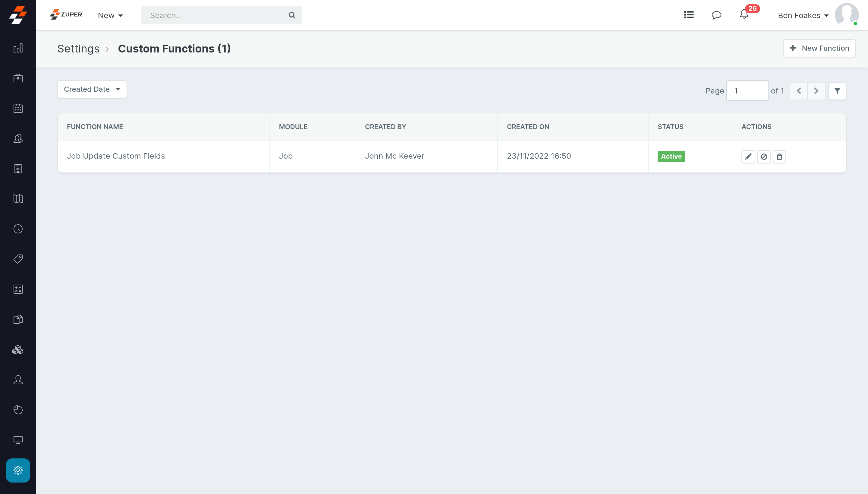Edit the Job Update Custom Fields function

[748, 157]
